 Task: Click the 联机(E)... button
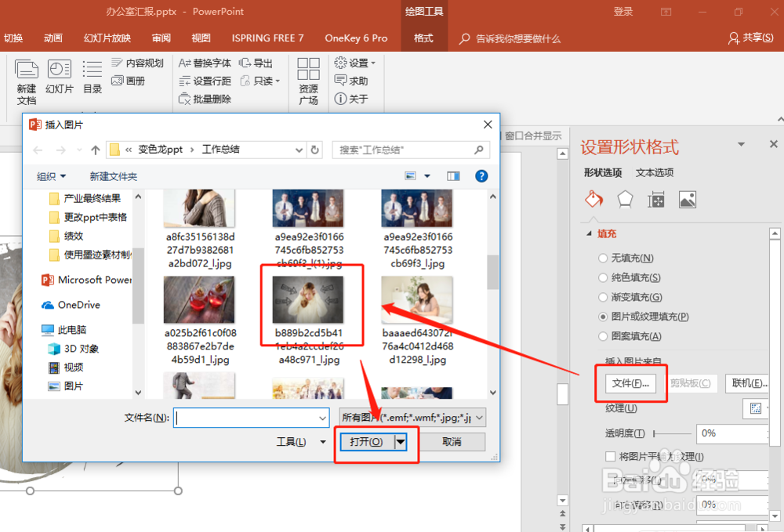tap(749, 383)
